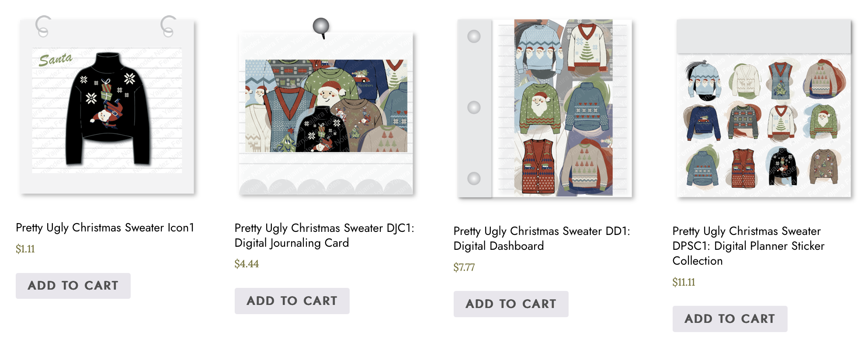Open the DD1: Digital Dashboard title link
The image size is (868, 343).
[542, 238]
